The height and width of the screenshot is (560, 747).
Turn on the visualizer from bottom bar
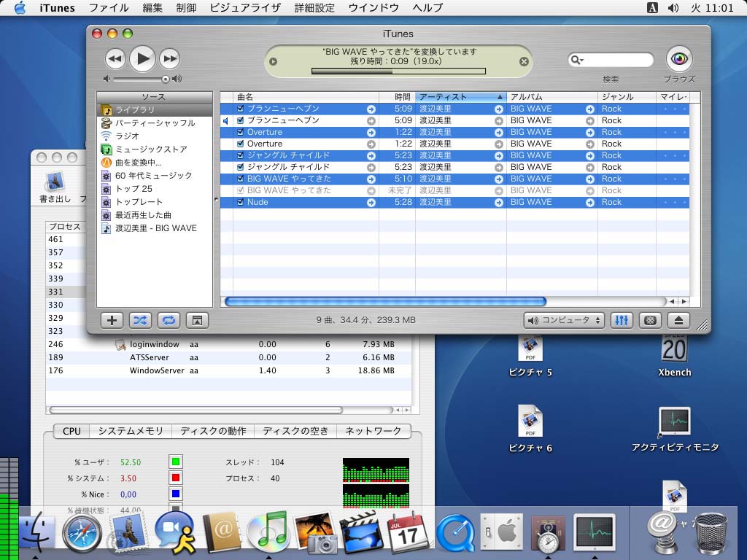click(650, 321)
